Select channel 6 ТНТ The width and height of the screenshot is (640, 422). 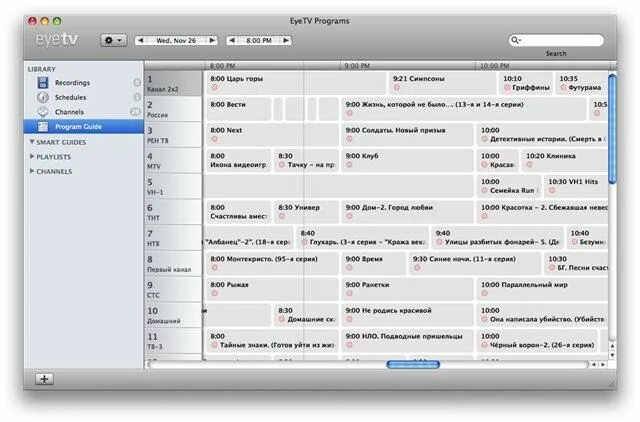coord(173,212)
